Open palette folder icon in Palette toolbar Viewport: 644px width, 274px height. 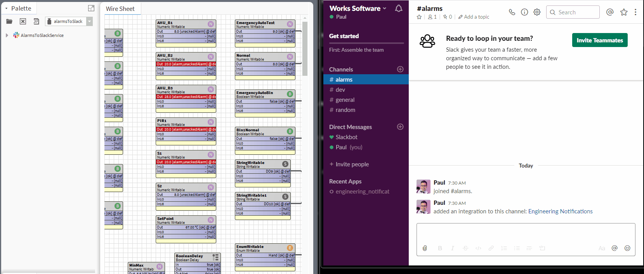point(9,21)
